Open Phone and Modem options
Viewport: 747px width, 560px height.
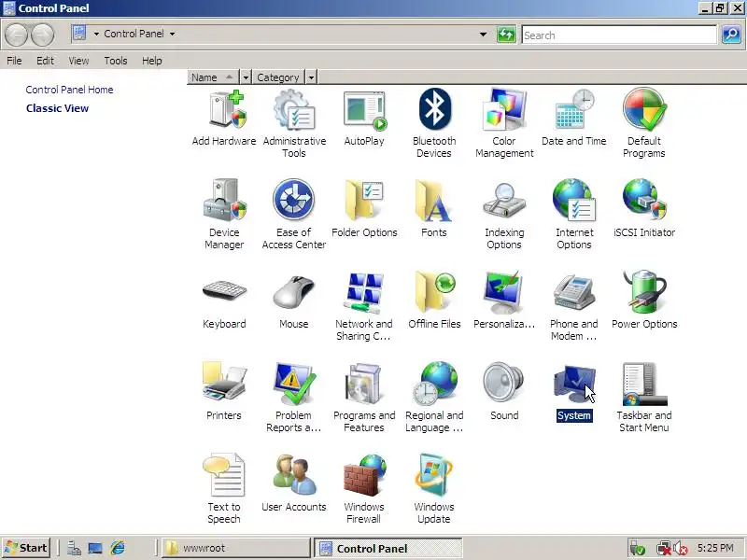574,306
